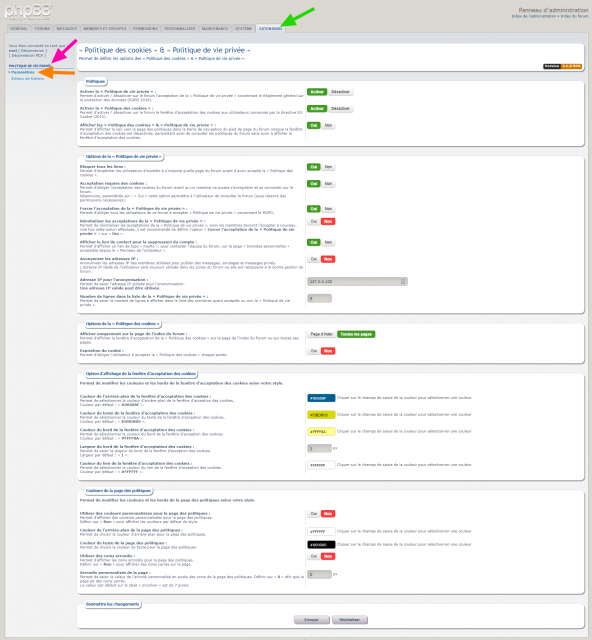The width and height of the screenshot is (592, 640).
Task: Click the Nombre de lignes dans la liste field
Action: [319, 298]
